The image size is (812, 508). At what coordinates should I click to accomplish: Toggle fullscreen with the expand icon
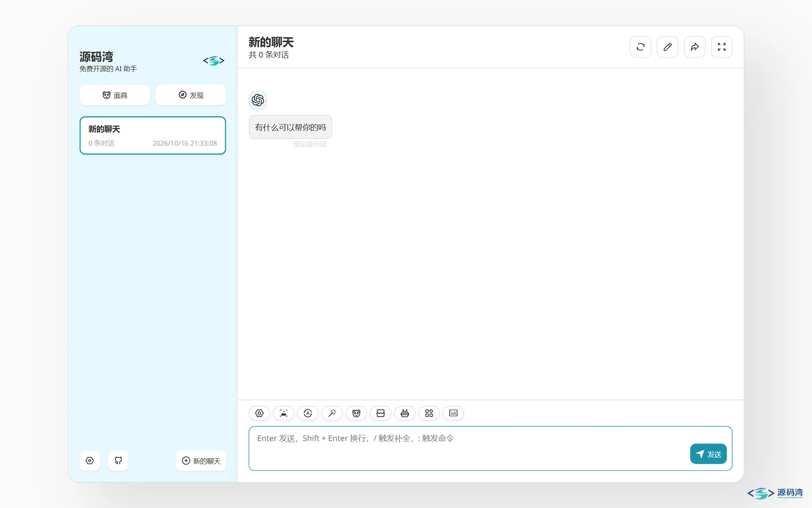[x=722, y=47]
